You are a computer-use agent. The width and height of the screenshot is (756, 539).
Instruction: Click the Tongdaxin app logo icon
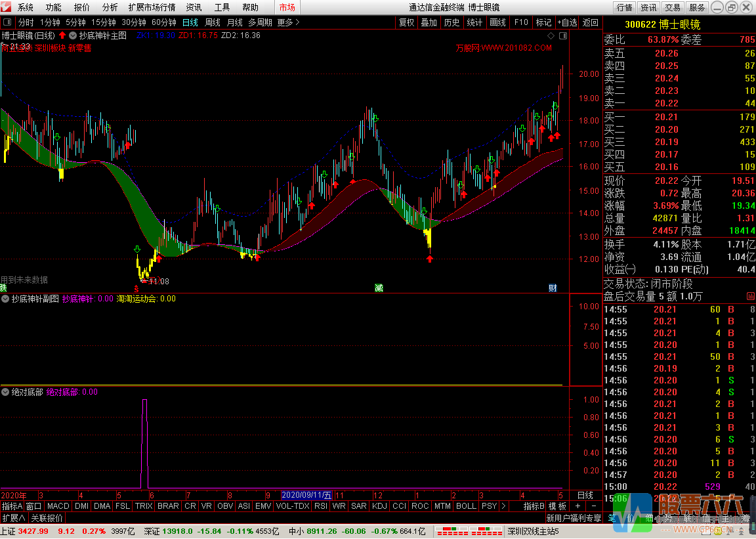(5, 7)
